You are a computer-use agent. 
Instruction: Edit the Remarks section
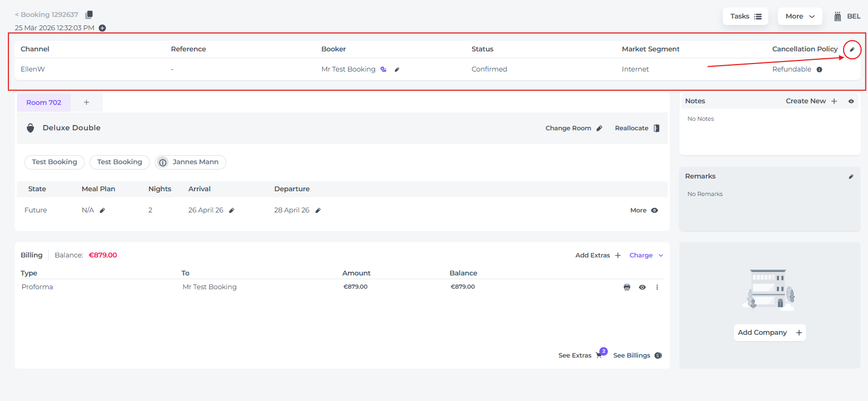click(851, 176)
